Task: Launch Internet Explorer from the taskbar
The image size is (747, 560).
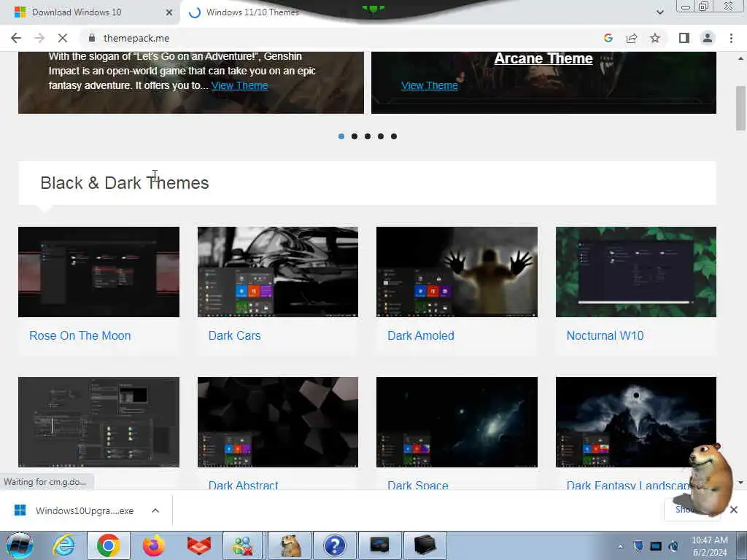Action: click(63, 545)
